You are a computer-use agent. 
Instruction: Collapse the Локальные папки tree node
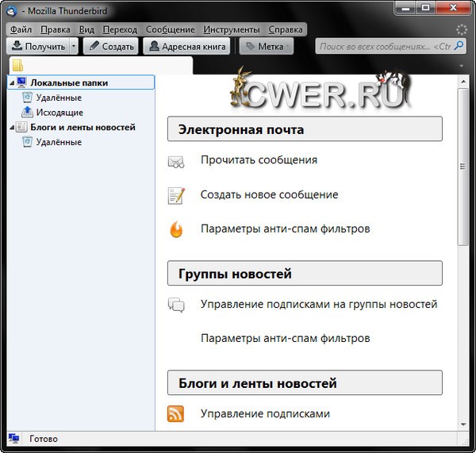pyautogui.click(x=11, y=83)
